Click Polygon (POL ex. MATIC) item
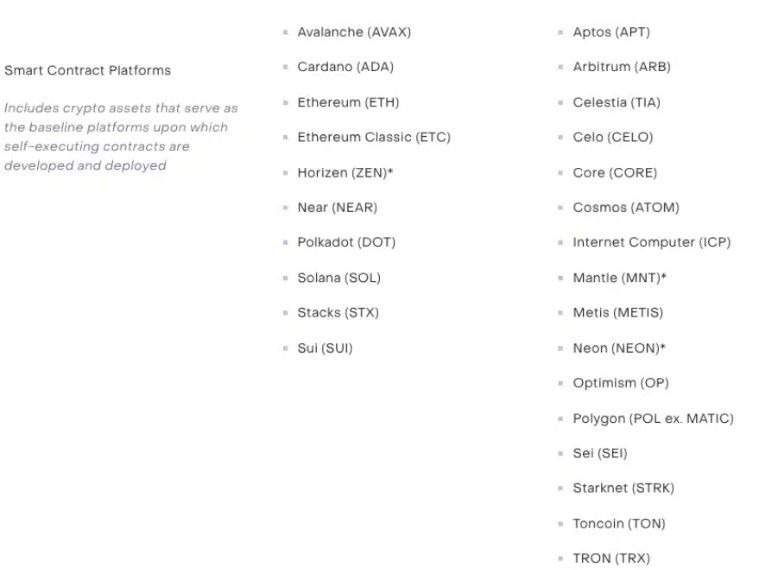 [x=653, y=419]
